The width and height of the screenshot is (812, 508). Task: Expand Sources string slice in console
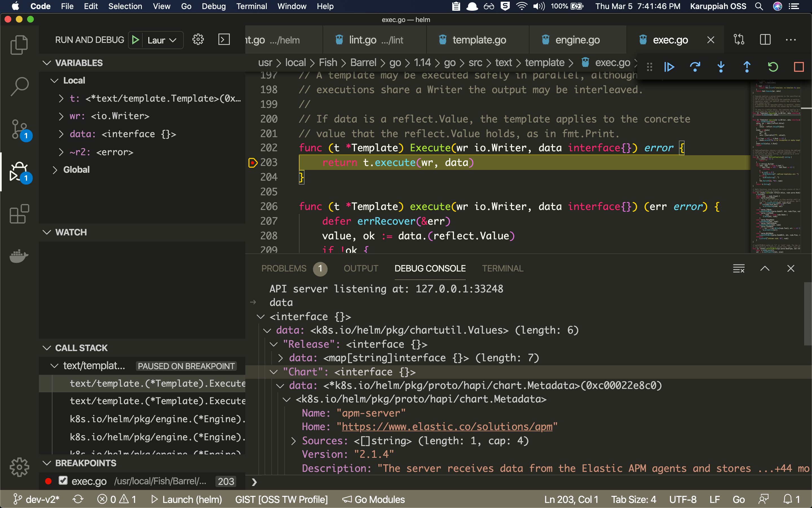pos(294,441)
